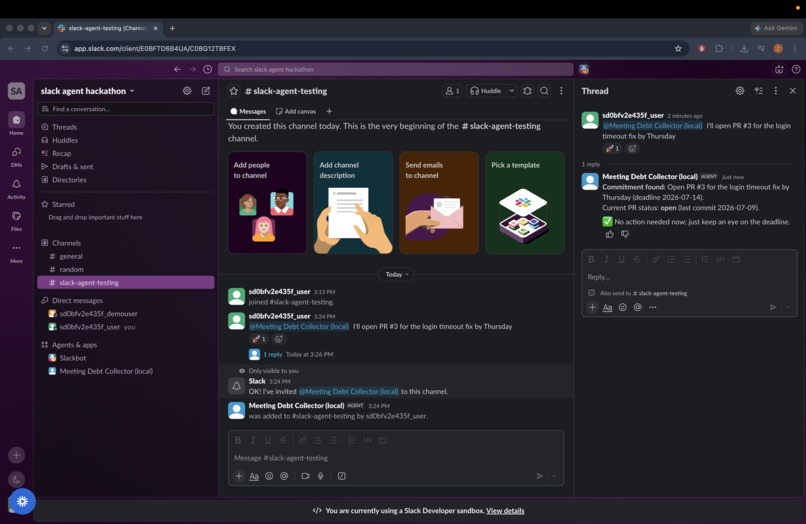Expand the slack agent hackathon workspace menu
Viewport: 806px width, 524px height.
[x=87, y=91]
